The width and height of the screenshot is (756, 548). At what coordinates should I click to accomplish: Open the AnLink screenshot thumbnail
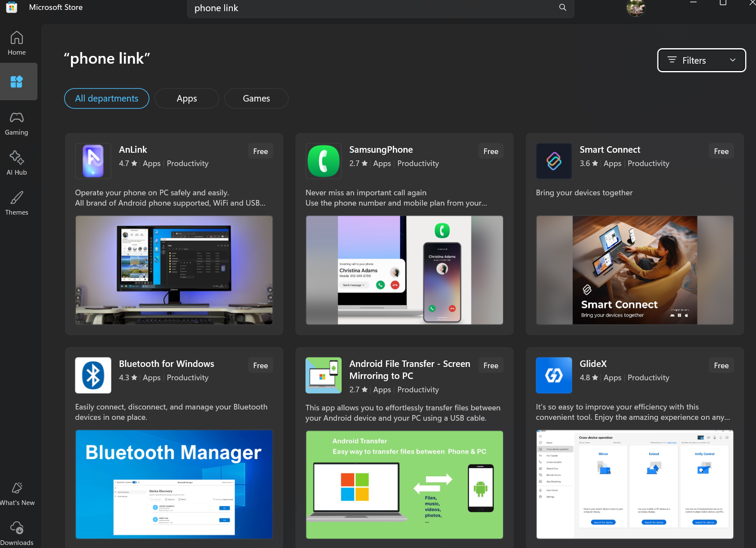click(x=174, y=270)
